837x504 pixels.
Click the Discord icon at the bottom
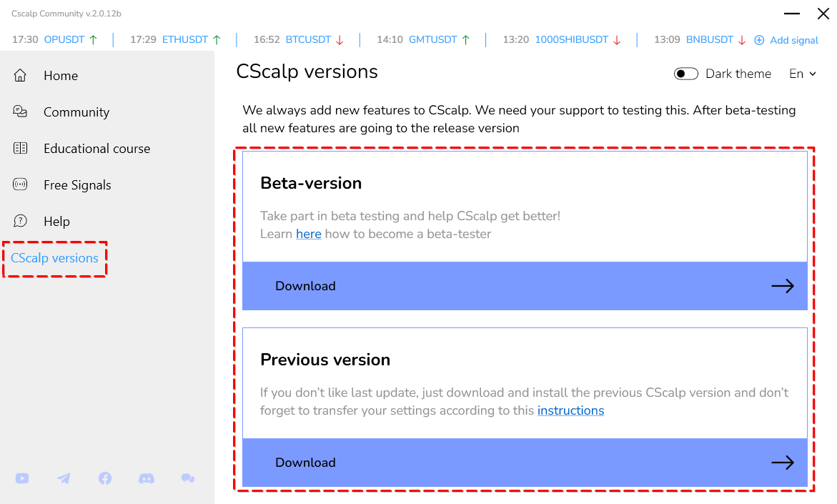147,478
